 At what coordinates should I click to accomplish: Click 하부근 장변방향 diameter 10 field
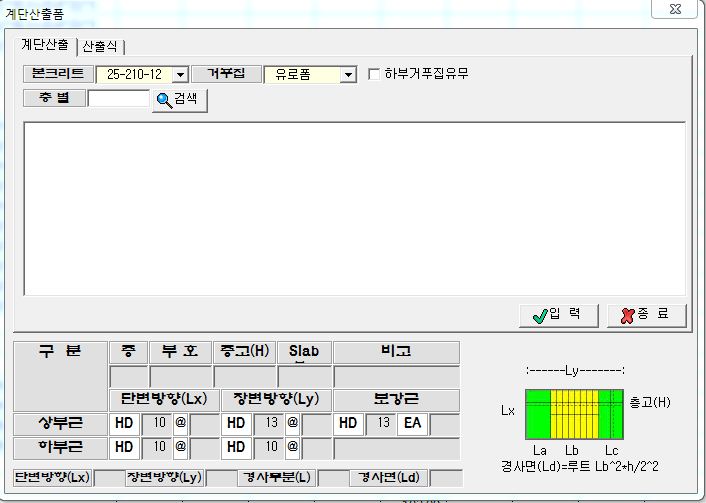268,448
